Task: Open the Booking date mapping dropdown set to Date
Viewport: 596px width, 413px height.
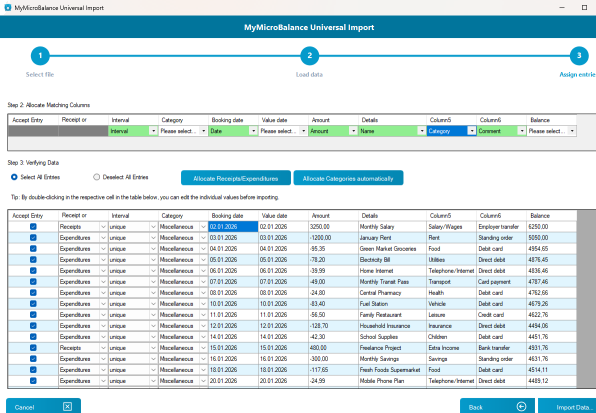Action: click(254, 131)
